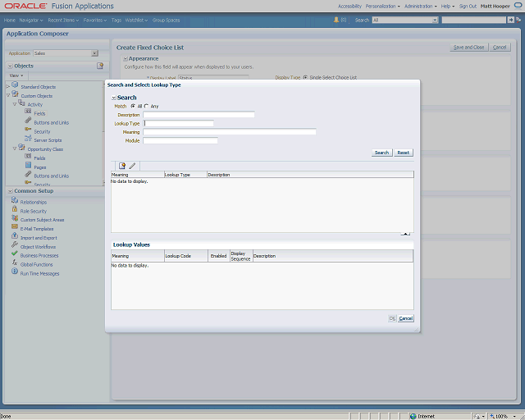Click Activity Buttons and Links icon
Image resolution: width=525 pixels, height=420 pixels.
(x=28, y=121)
